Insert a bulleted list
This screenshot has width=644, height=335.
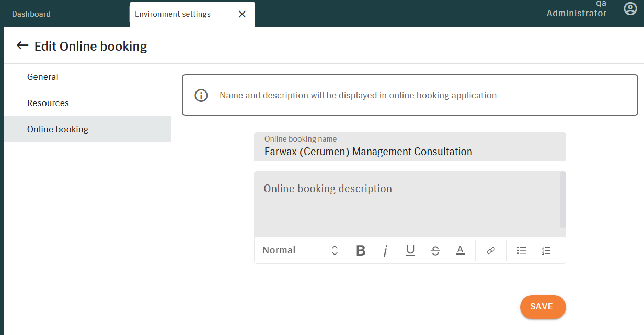pyautogui.click(x=521, y=251)
